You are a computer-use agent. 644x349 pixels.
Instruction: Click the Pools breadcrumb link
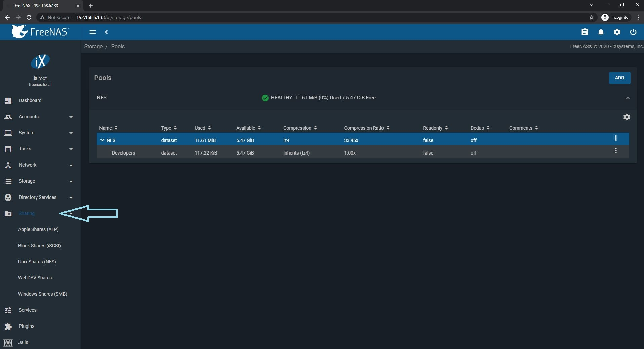(x=118, y=46)
